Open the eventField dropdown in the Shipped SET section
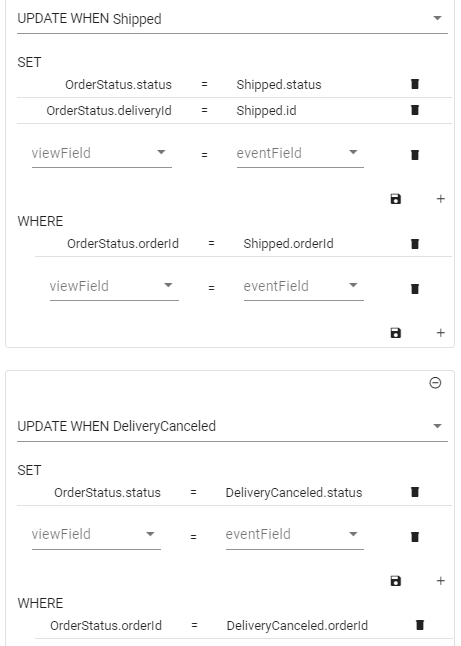 (300, 153)
